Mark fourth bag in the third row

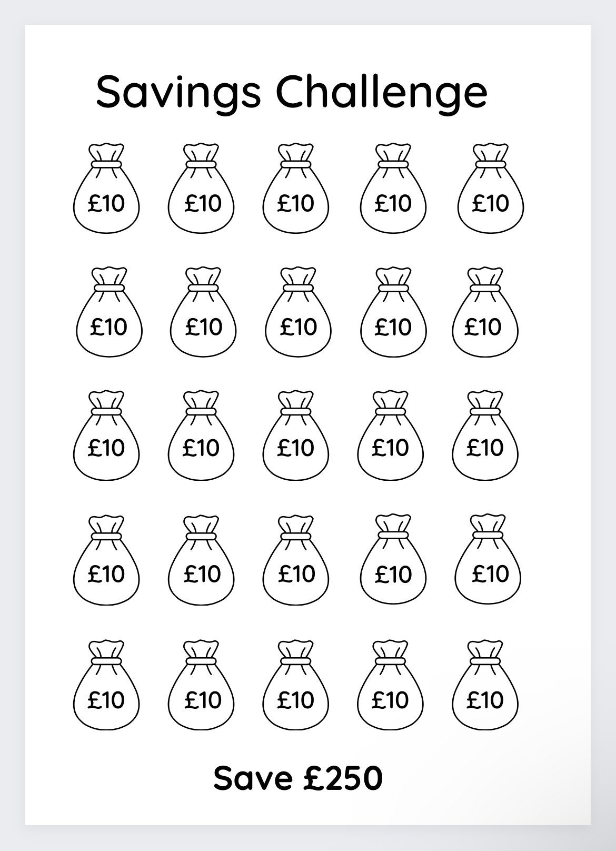(391, 435)
